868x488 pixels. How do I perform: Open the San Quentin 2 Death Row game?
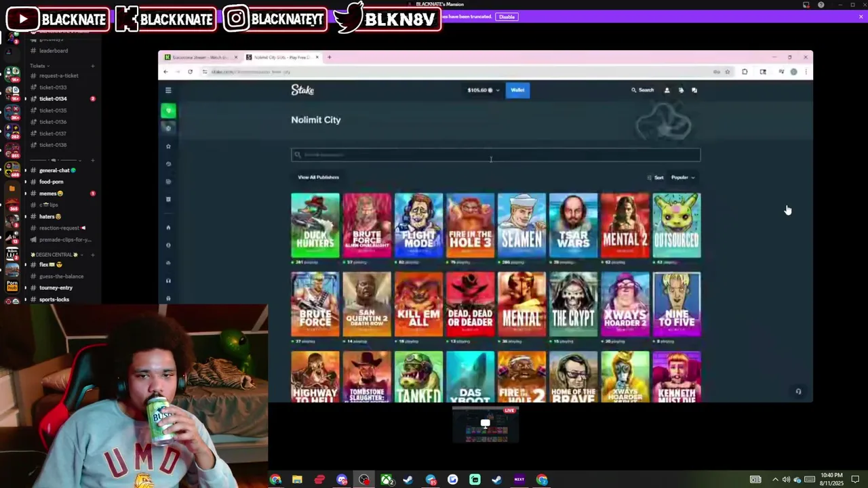click(367, 304)
